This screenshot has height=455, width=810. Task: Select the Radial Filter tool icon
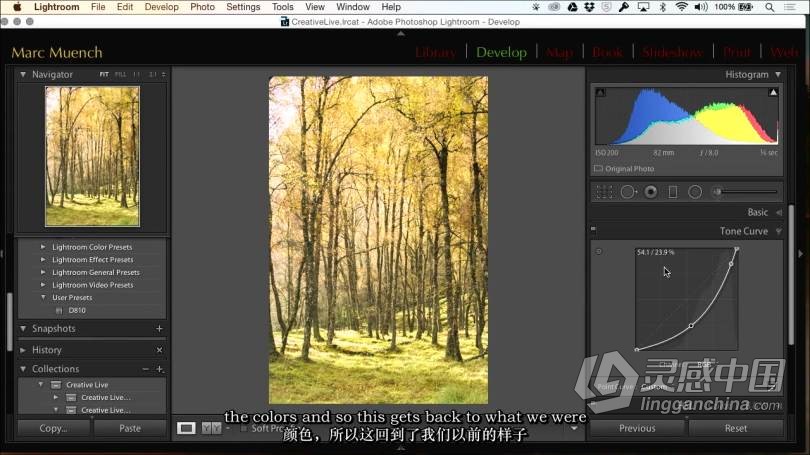(695, 192)
